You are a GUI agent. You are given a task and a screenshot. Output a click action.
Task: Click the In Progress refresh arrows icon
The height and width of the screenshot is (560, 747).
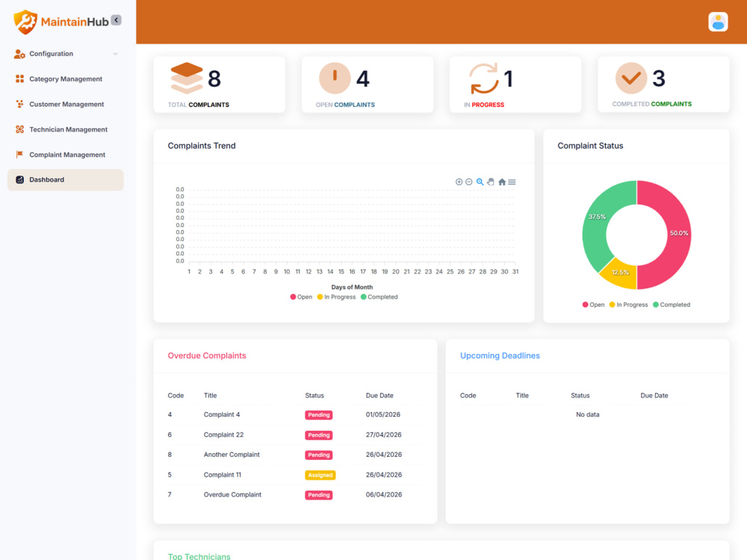483,78
